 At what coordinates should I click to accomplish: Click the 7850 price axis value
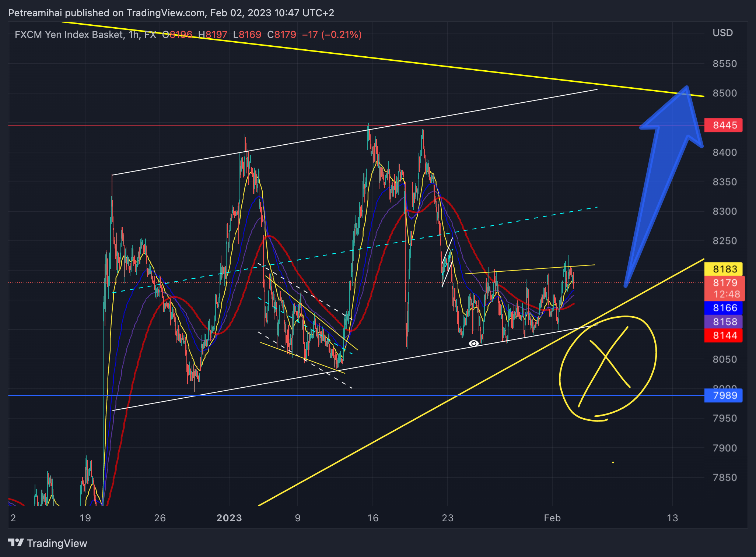tap(725, 477)
